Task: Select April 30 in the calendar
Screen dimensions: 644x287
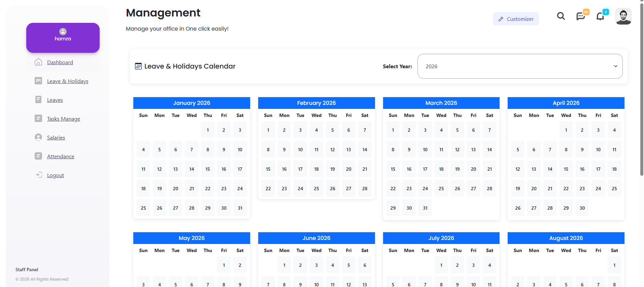Action: [582, 208]
